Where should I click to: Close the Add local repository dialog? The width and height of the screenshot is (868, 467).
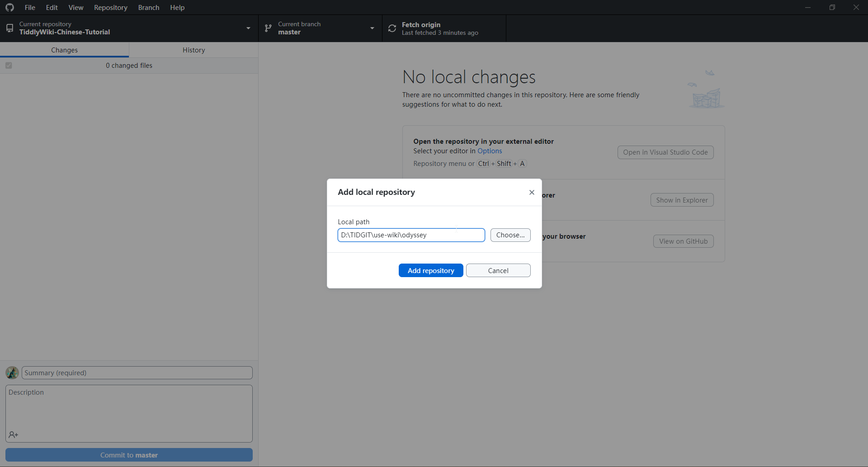coord(532,192)
